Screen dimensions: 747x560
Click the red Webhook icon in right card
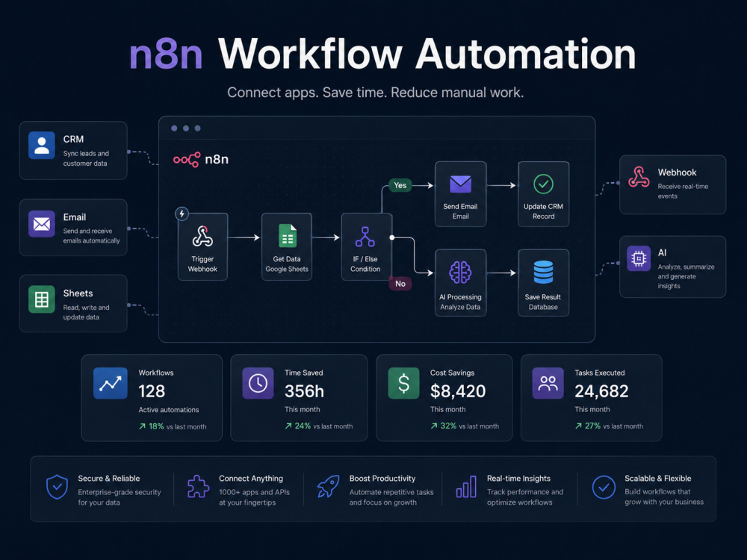click(x=639, y=177)
